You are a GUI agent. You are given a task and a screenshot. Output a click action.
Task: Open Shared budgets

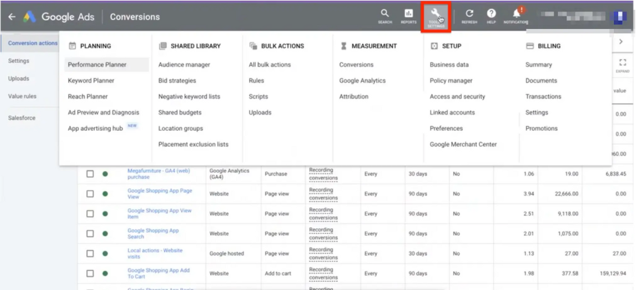[x=180, y=112]
